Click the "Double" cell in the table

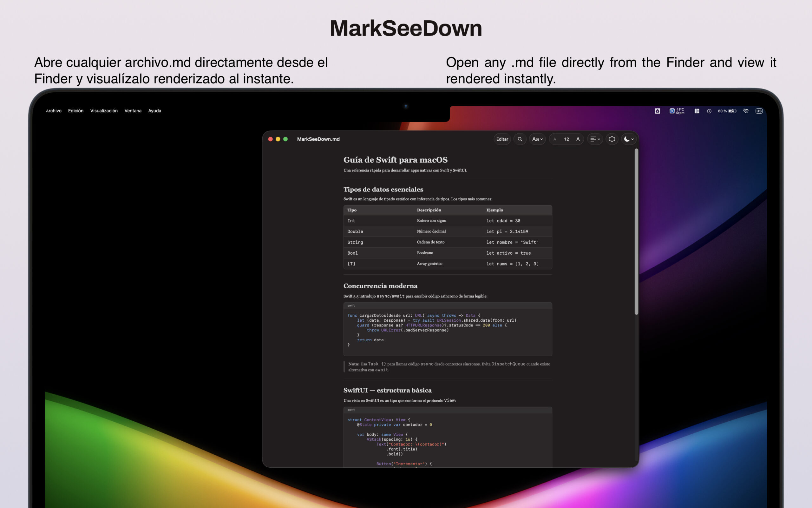355,231
